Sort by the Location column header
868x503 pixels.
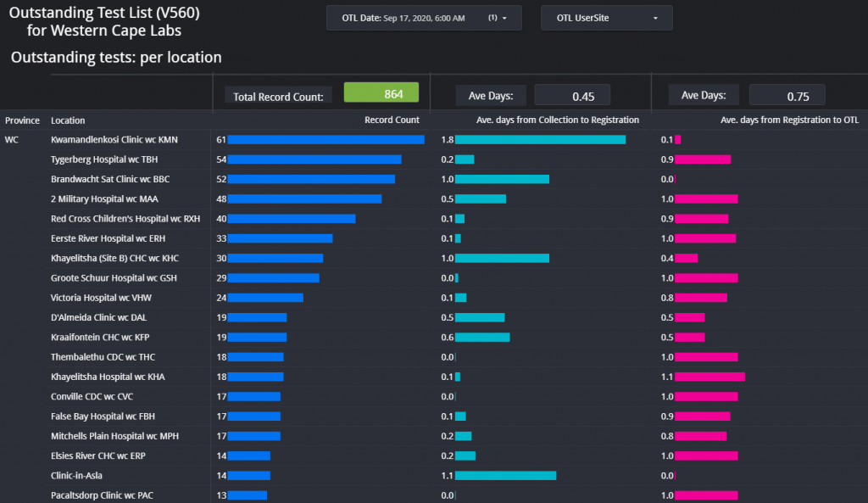[x=68, y=120]
